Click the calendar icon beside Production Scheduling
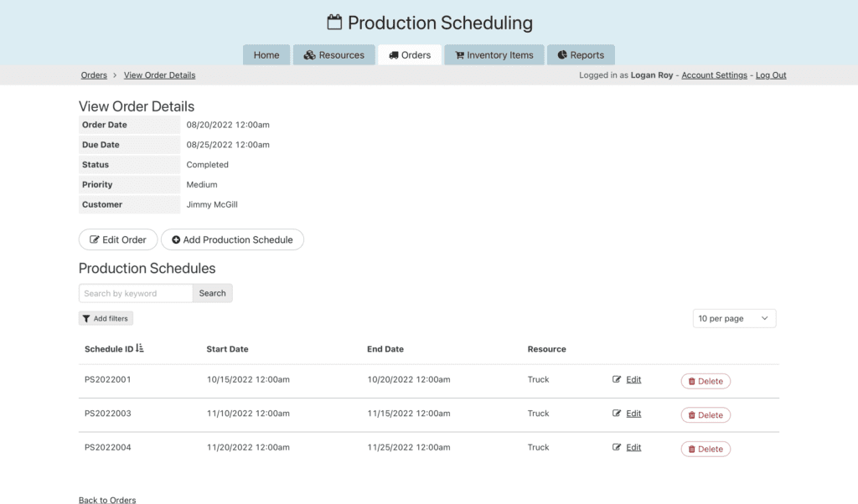Image resolution: width=858 pixels, height=504 pixels. (x=334, y=23)
